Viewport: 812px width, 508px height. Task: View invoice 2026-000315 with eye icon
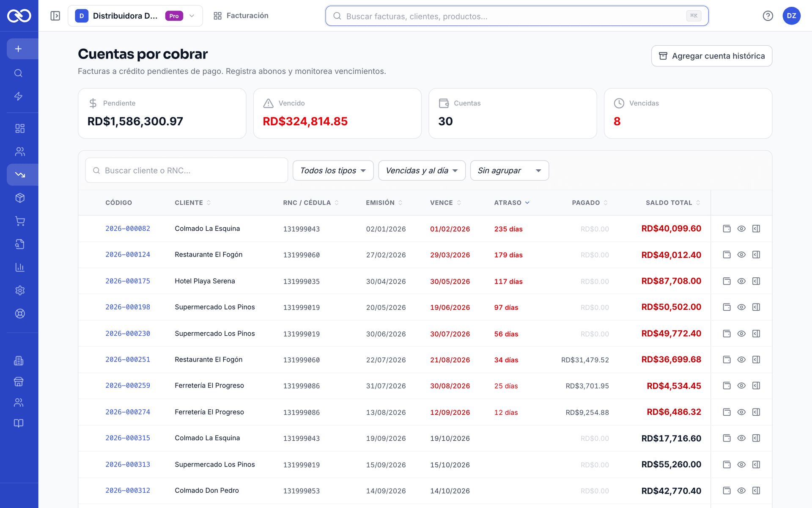tap(741, 438)
